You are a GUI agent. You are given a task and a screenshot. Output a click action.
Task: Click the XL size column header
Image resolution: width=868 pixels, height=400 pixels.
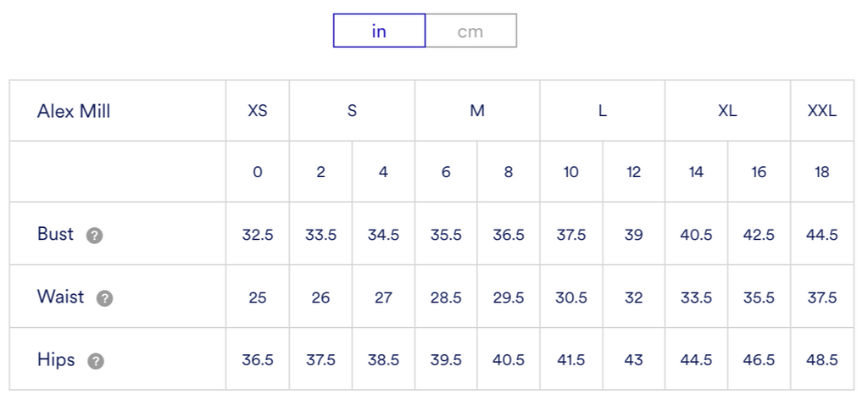pyautogui.click(x=727, y=111)
